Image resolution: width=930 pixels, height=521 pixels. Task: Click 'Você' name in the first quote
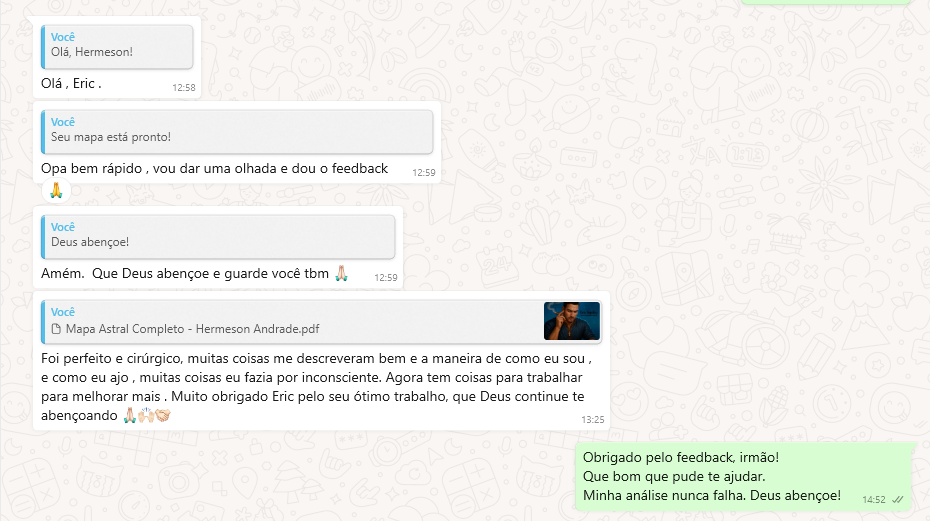click(63, 37)
